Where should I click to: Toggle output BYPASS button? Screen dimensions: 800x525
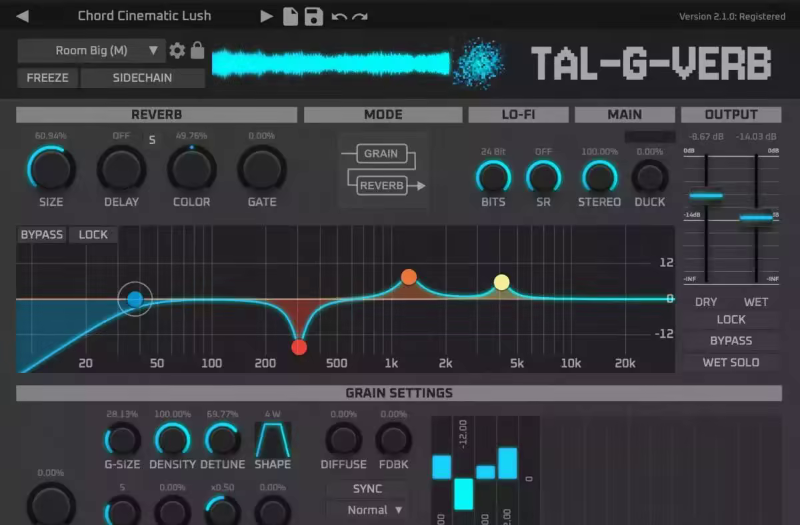(x=731, y=341)
